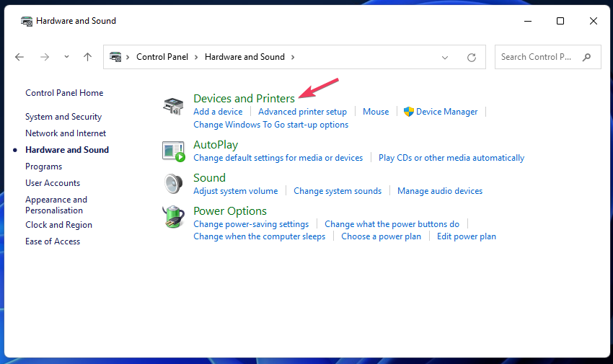
Task: Select Control Panel in the breadcrumb
Action: (162, 57)
